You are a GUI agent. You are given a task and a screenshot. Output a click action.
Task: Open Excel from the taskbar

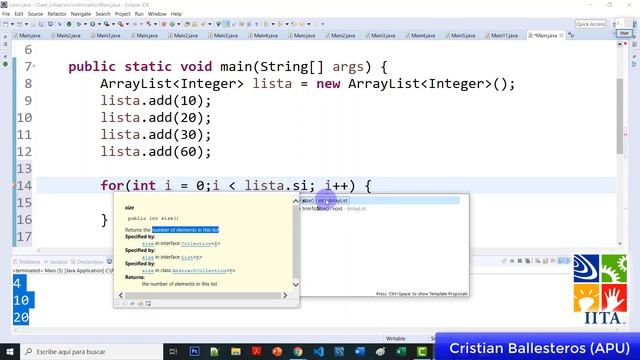[x=401, y=351]
